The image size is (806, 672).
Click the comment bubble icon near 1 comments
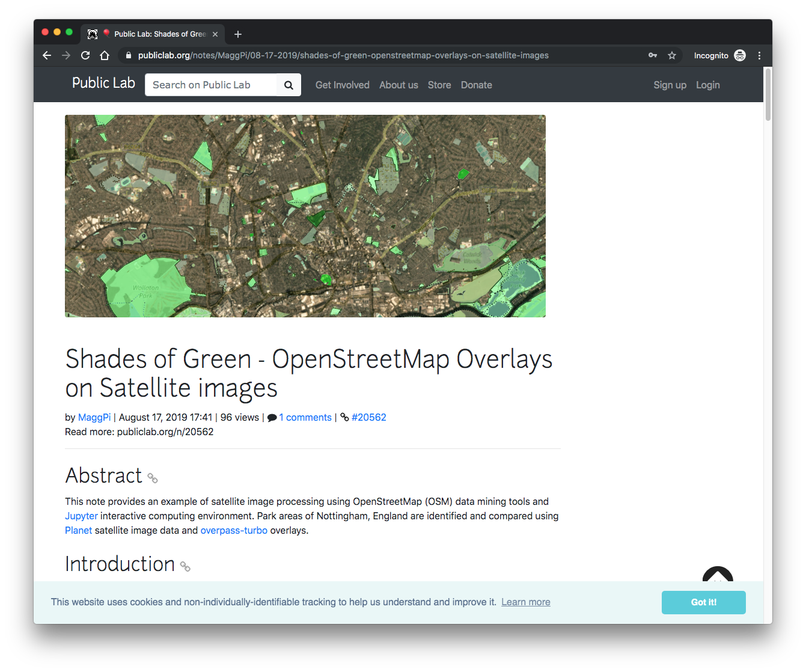point(272,417)
